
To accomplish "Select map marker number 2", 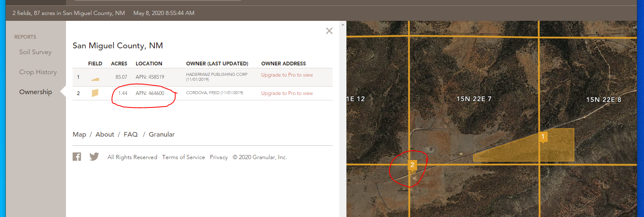I will point(412,165).
